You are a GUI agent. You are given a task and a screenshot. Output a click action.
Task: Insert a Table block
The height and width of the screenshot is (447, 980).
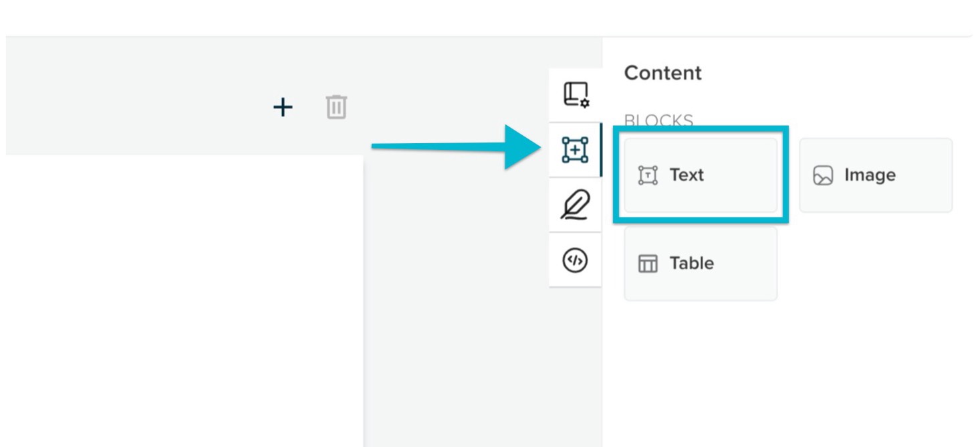(701, 264)
